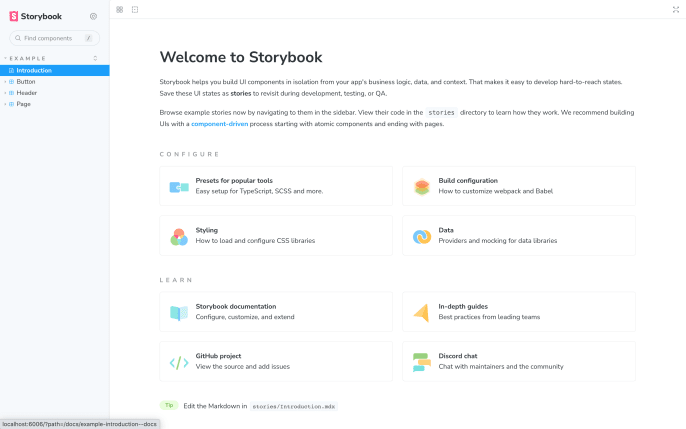
Task: Toggle the grid background toolbar icon
Action: [119, 10]
